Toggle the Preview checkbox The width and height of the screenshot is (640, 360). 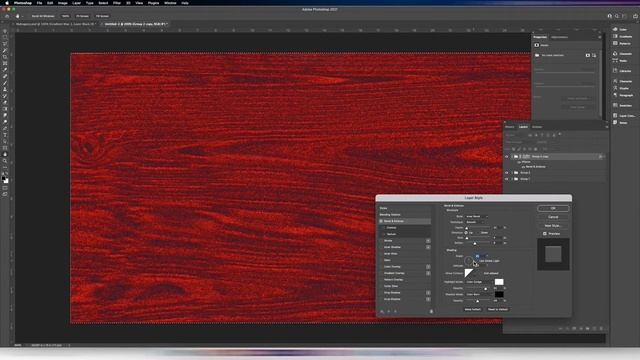point(544,233)
